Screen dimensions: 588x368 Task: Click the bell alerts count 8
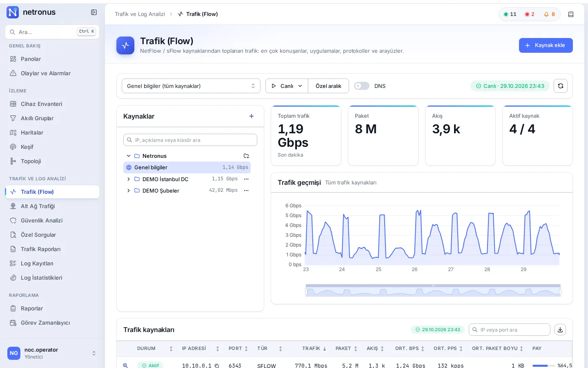coord(549,14)
